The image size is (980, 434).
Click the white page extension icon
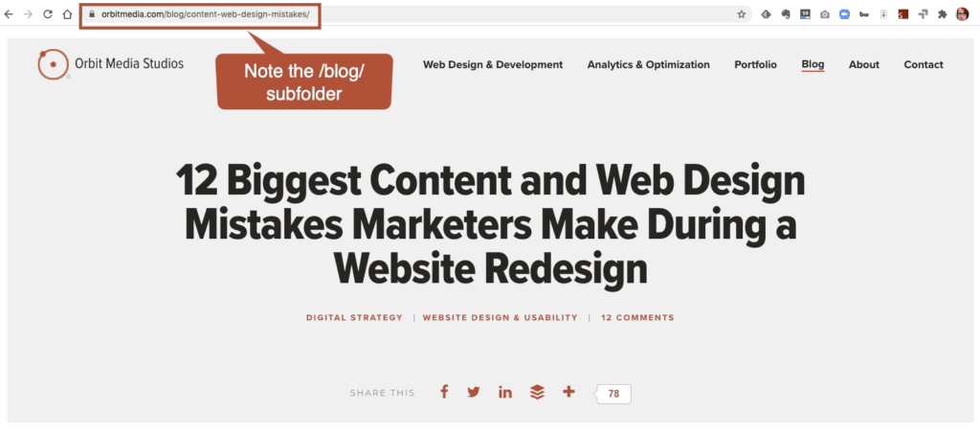point(883,14)
